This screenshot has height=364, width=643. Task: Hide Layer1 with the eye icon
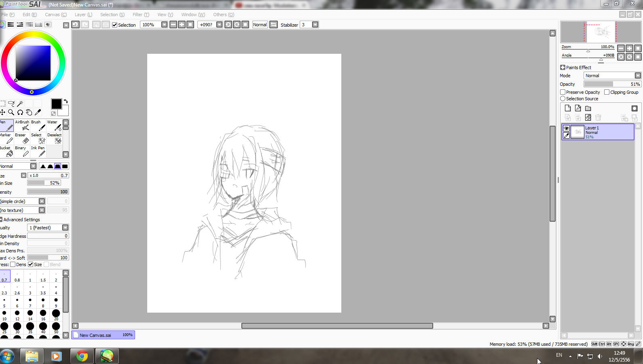pyautogui.click(x=566, y=128)
